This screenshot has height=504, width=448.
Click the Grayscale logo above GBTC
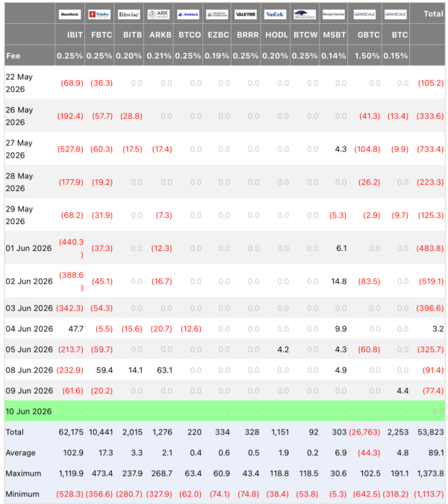[x=364, y=14]
